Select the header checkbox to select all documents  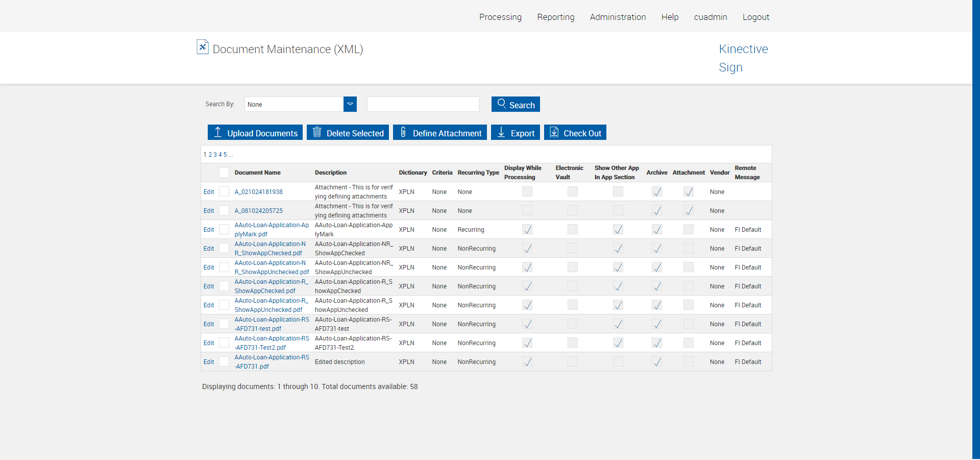(x=224, y=173)
